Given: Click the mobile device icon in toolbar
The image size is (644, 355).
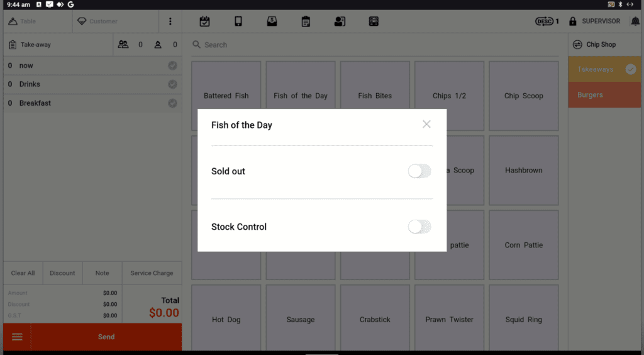Looking at the screenshot, I should point(238,21).
